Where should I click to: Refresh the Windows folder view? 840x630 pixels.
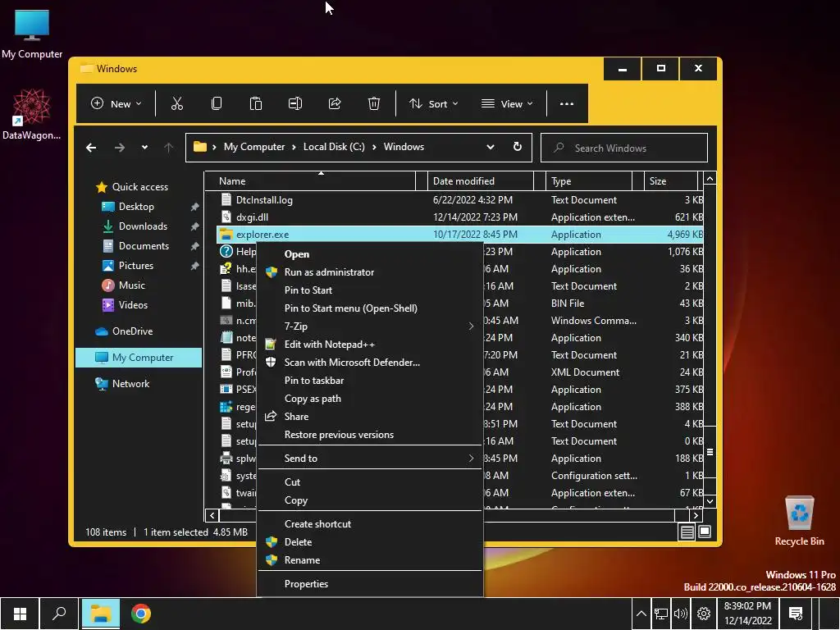(517, 147)
